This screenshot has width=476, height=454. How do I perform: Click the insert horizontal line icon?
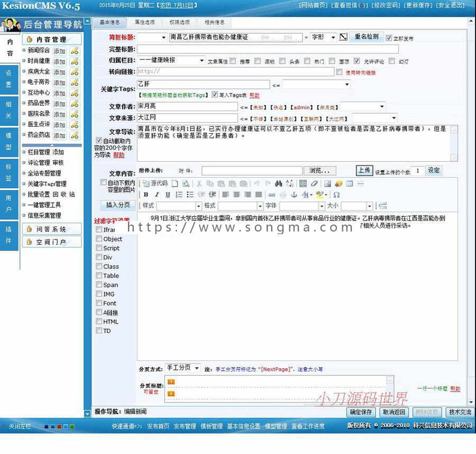[360, 183]
